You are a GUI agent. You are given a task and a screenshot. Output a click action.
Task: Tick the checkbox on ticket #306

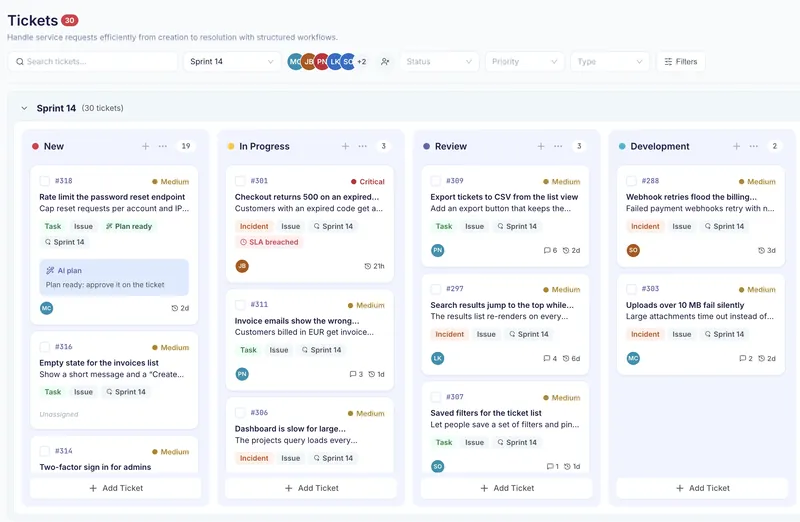(240, 412)
